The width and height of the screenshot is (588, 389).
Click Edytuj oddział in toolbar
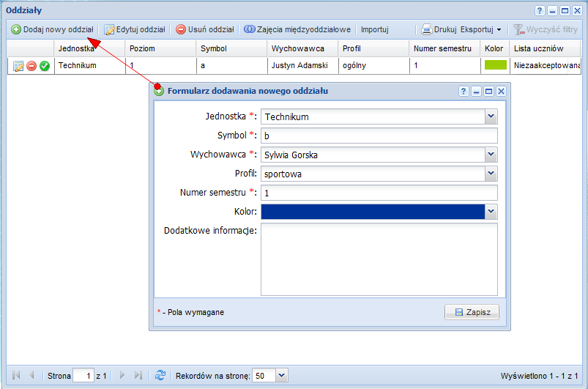coord(135,29)
